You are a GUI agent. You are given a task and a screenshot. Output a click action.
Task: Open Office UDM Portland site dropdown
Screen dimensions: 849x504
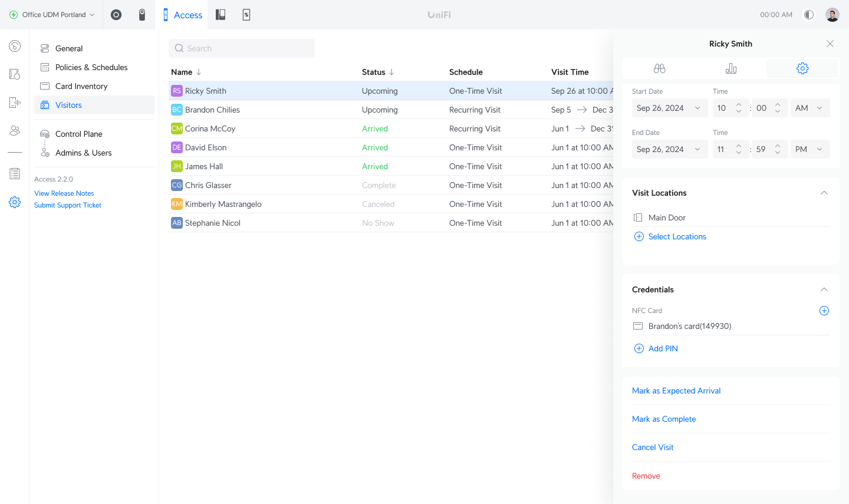(52, 15)
